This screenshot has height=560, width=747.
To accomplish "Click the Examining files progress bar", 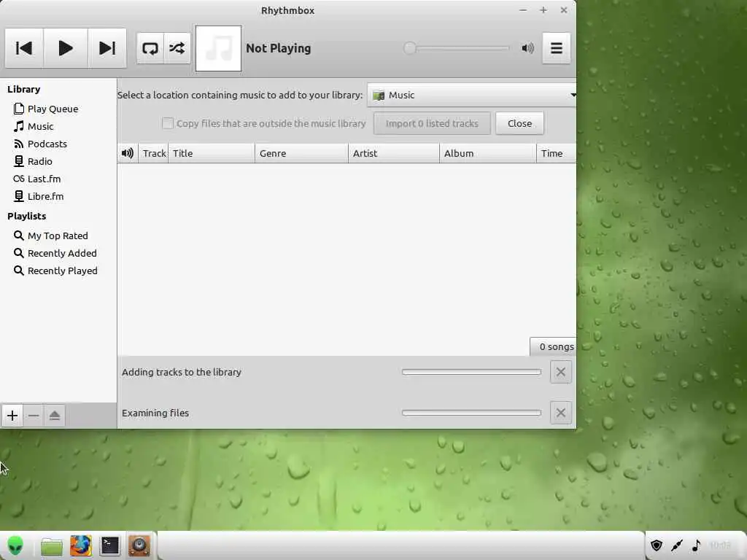I will (x=472, y=413).
